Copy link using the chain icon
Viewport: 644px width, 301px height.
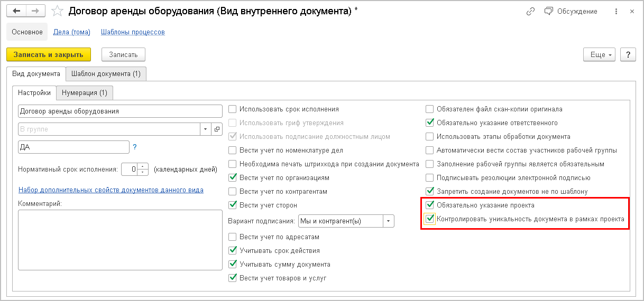(x=531, y=11)
